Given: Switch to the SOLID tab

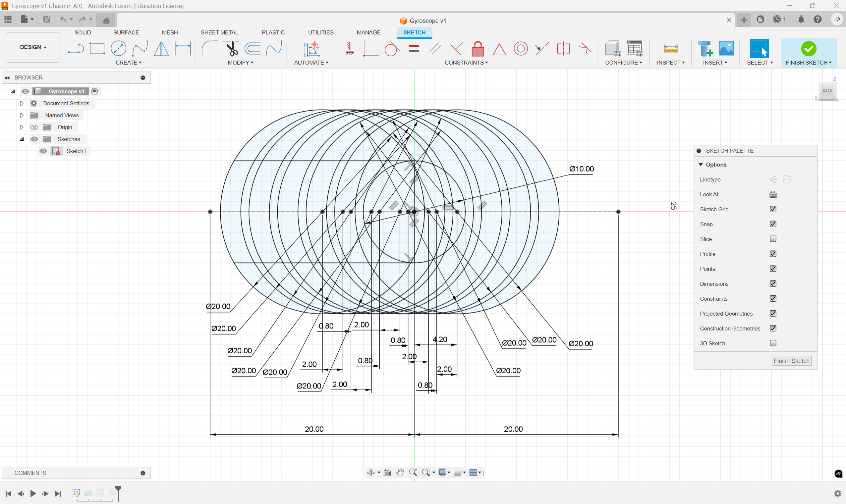Looking at the screenshot, I should (x=83, y=32).
